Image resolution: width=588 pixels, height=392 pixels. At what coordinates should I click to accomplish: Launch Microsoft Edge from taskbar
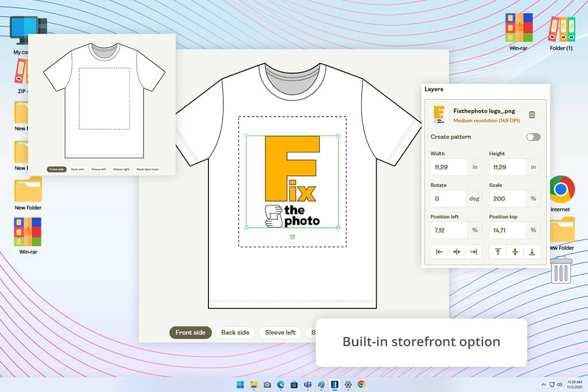pos(280,384)
